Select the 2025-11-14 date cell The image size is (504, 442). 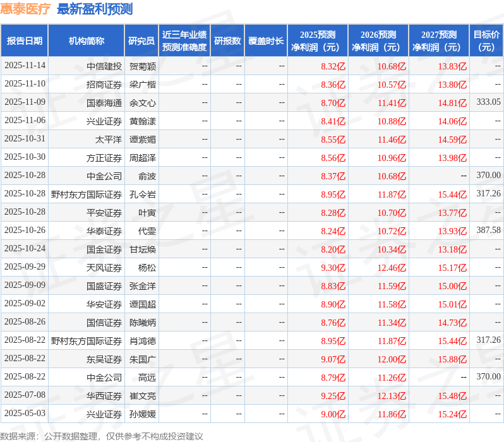pos(25,66)
